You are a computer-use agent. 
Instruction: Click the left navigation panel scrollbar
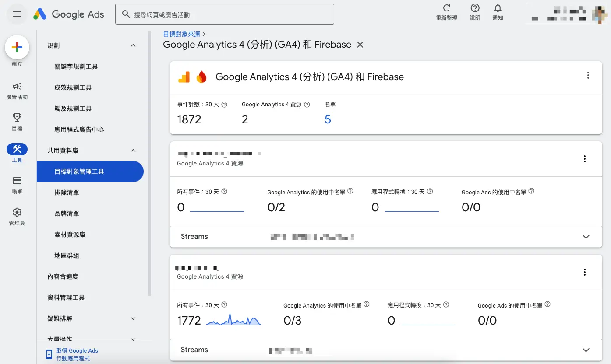(149, 163)
